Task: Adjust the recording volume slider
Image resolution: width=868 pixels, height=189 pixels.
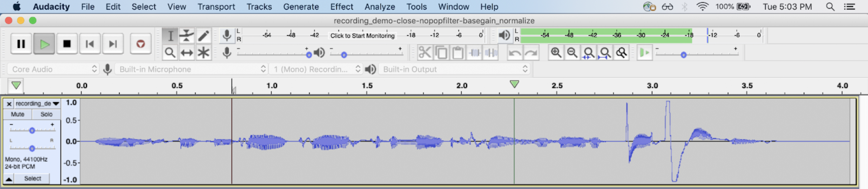Action: 309,55
